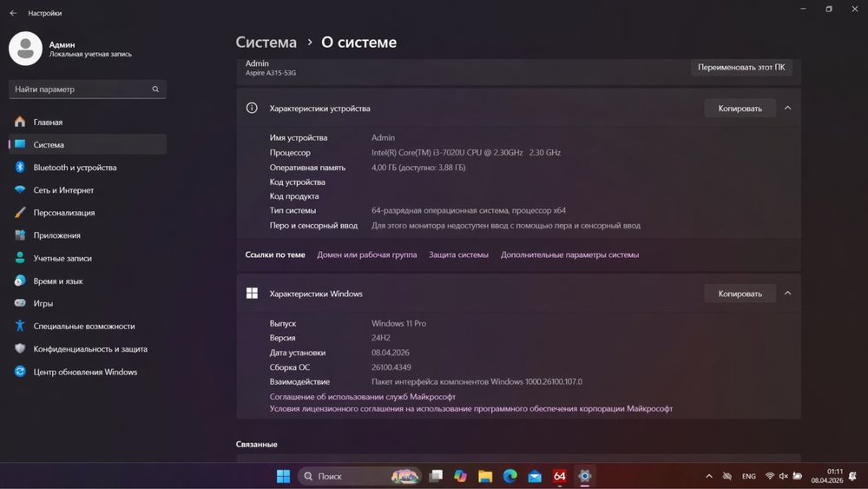Click the Windows 11 Pro edition text

click(398, 323)
